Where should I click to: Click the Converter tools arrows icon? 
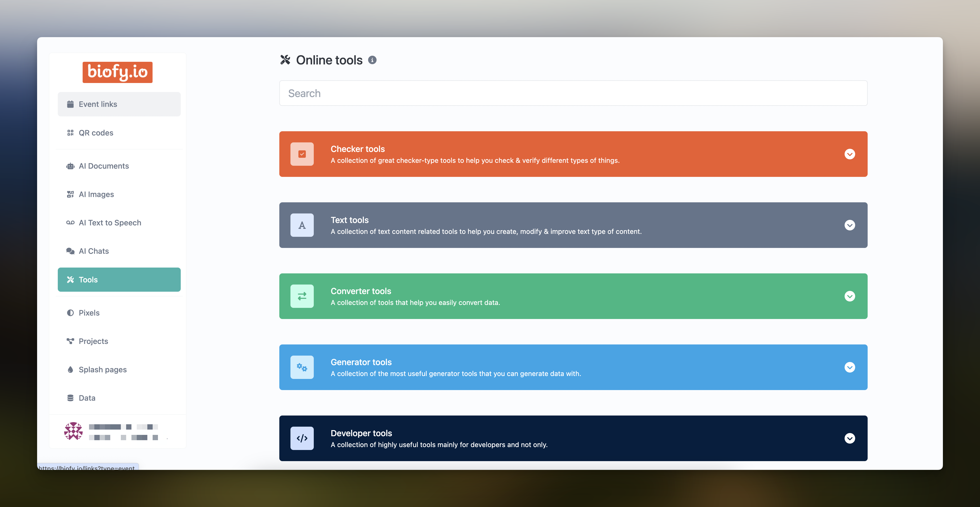(x=302, y=296)
